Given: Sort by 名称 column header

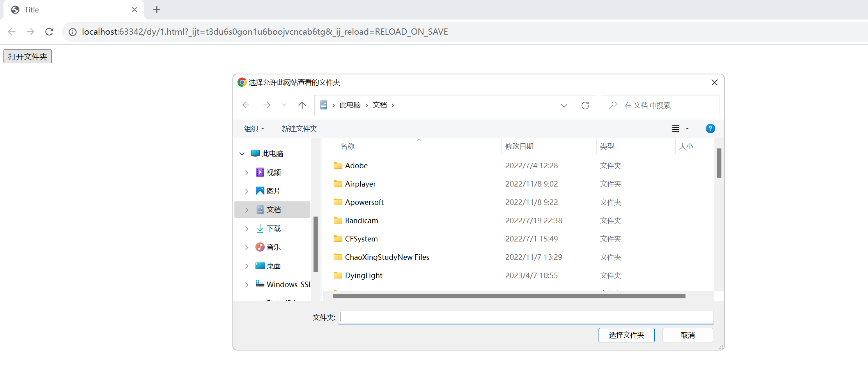Looking at the screenshot, I should [347, 146].
